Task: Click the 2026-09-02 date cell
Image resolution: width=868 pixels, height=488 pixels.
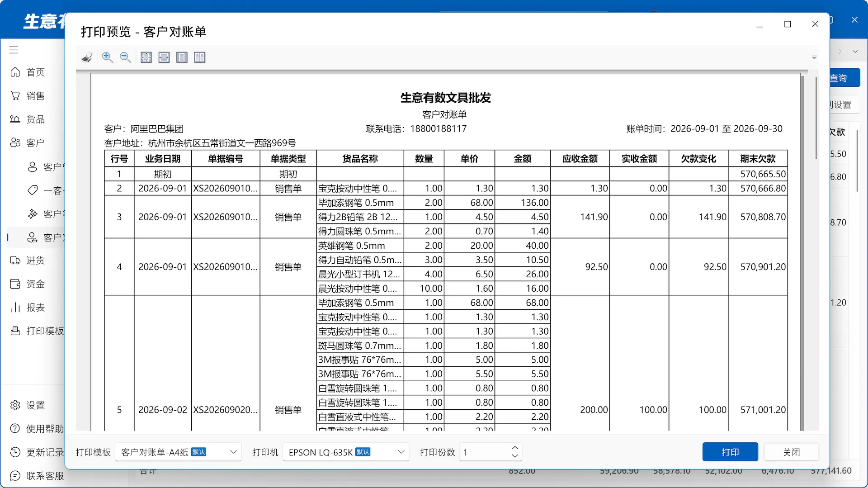Action: point(163,410)
